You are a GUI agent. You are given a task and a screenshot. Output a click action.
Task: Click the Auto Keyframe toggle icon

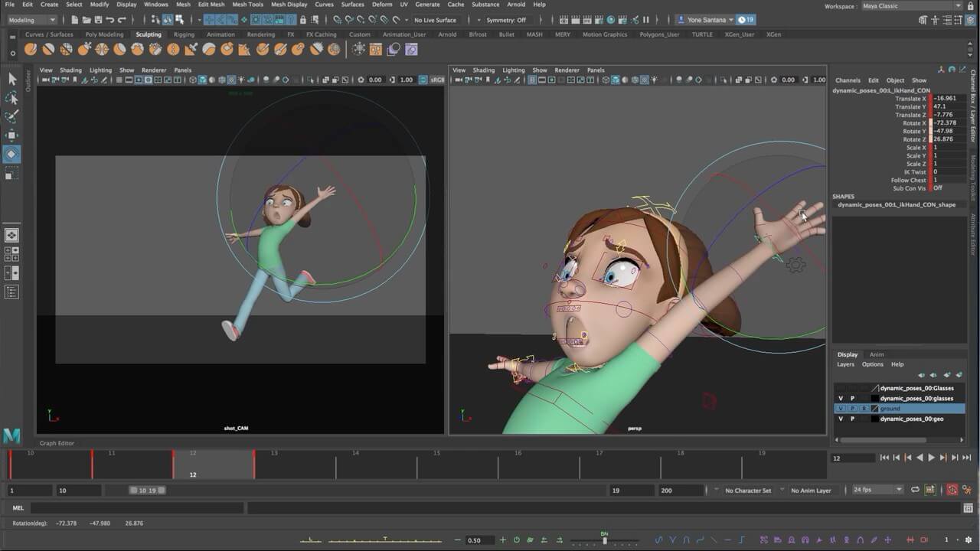click(x=952, y=490)
